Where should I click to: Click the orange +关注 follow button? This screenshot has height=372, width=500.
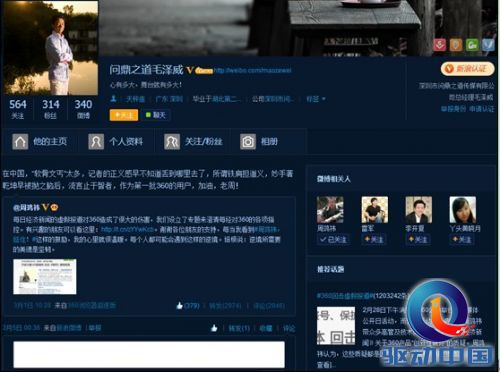coord(124,115)
